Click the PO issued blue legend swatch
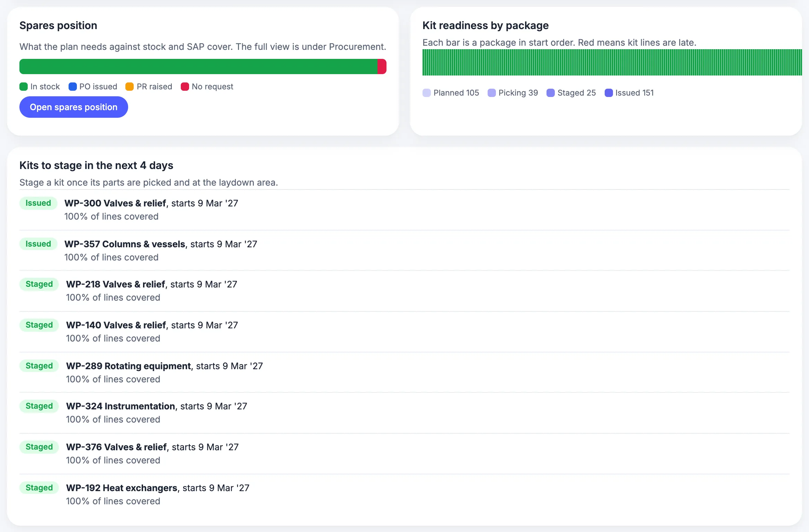809x532 pixels. point(72,87)
